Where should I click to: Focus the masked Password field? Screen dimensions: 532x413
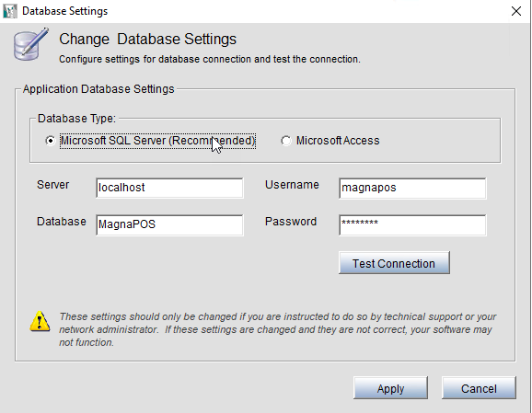(x=412, y=224)
